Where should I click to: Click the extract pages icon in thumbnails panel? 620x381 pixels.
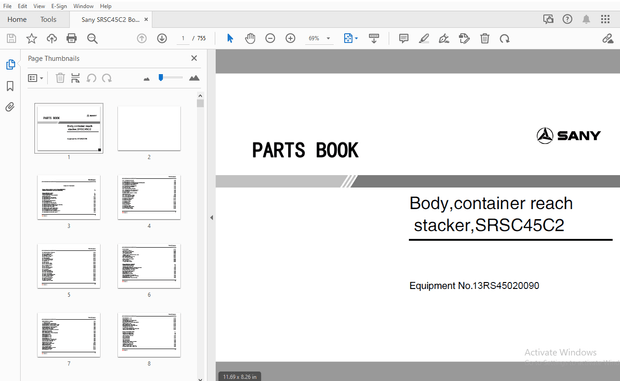pos(75,78)
